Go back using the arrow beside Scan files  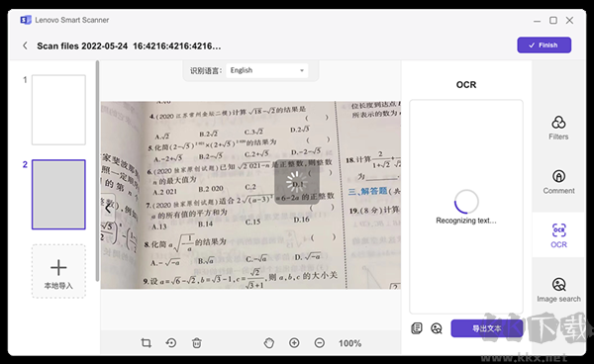pyautogui.click(x=25, y=45)
